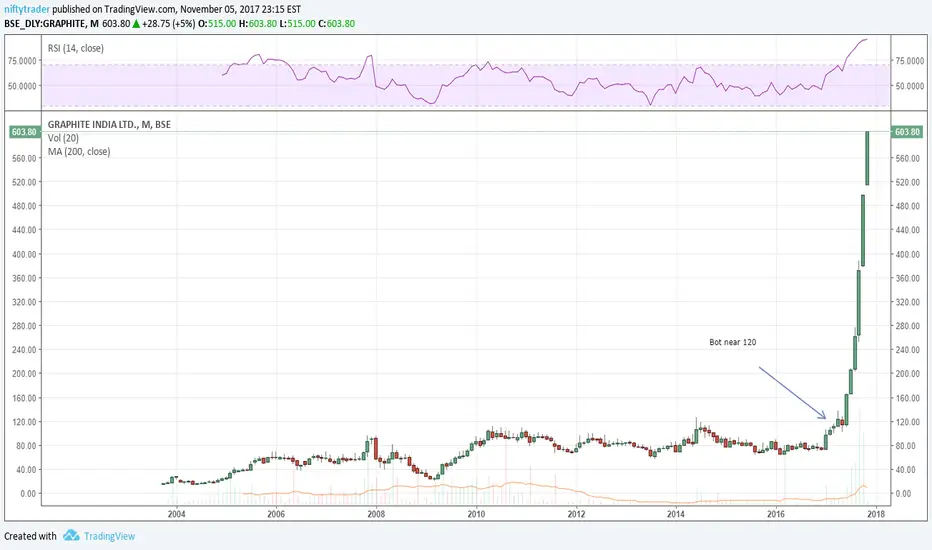Click the left 0.00 price axis label
Screen dimensions: 932x550
[x=27, y=494]
